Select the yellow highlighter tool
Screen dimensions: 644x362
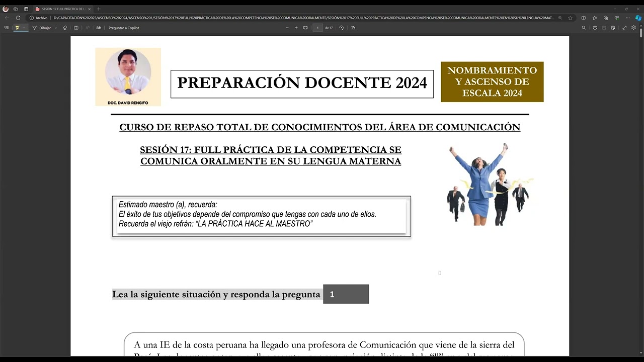(17, 28)
